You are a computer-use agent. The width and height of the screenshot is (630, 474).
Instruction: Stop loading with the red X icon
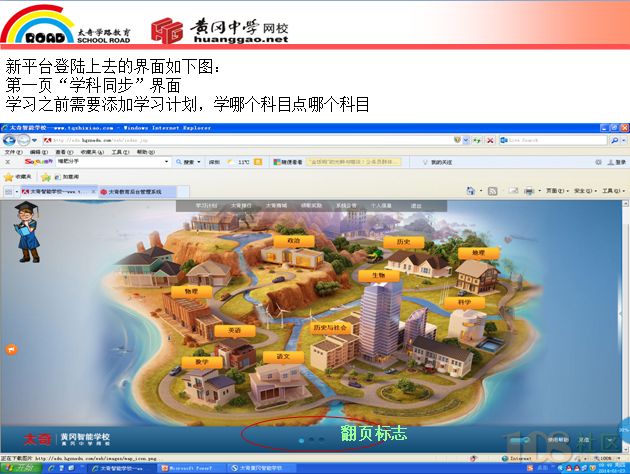coord(490,140)
